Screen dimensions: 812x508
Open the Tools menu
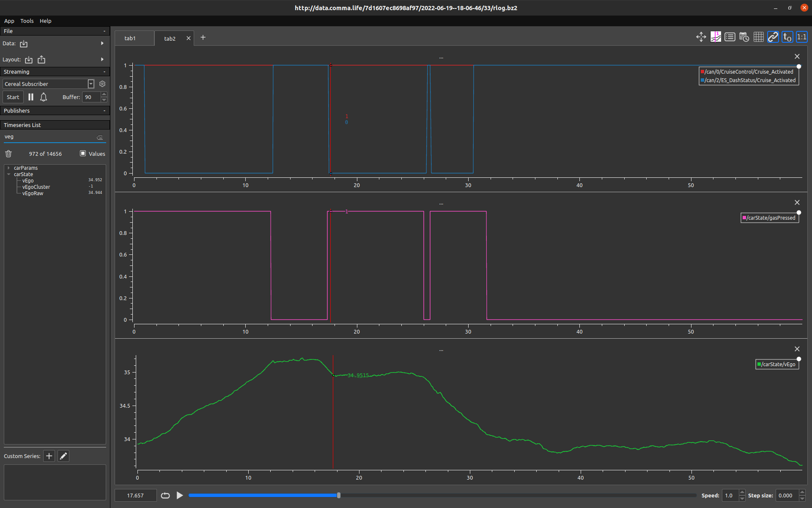pos(27,21)
